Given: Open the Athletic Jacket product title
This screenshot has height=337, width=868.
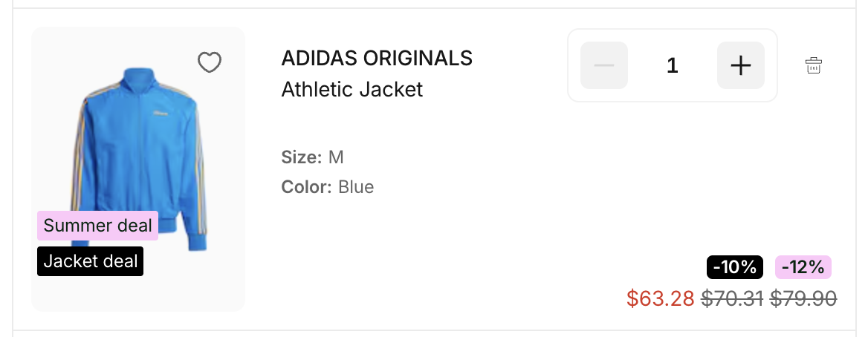Looking at the screenshot, I should coord(352,90).
